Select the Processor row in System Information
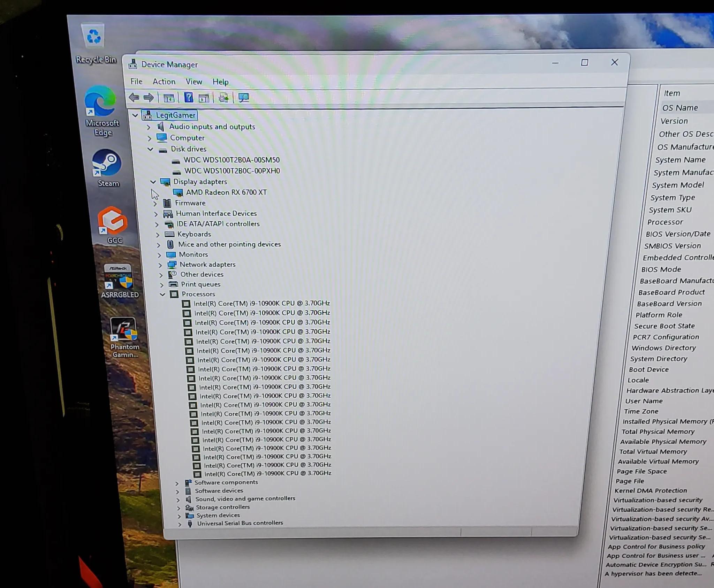Image resolution: width=714 pixels, height=588 pixels. [x=665, y=222]
